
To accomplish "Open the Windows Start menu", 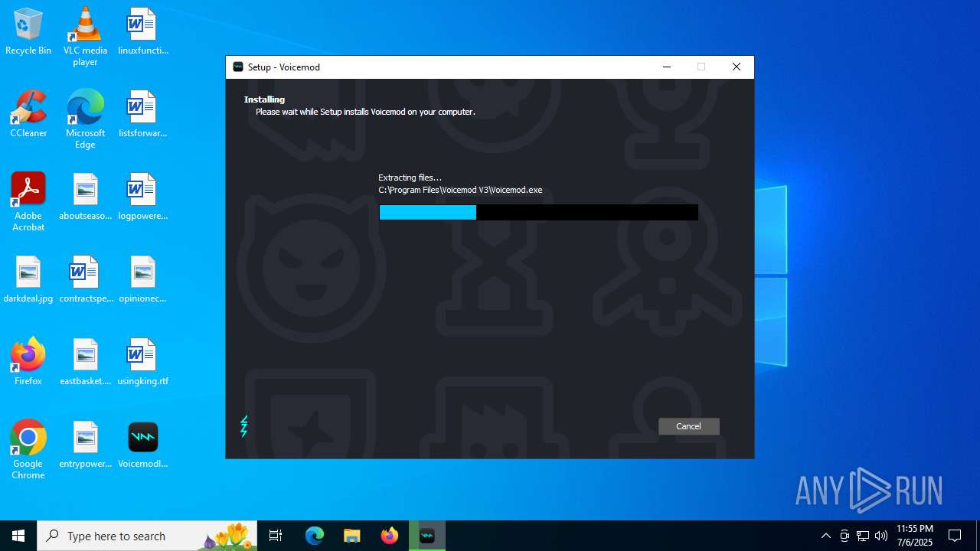I will (18, 536).
